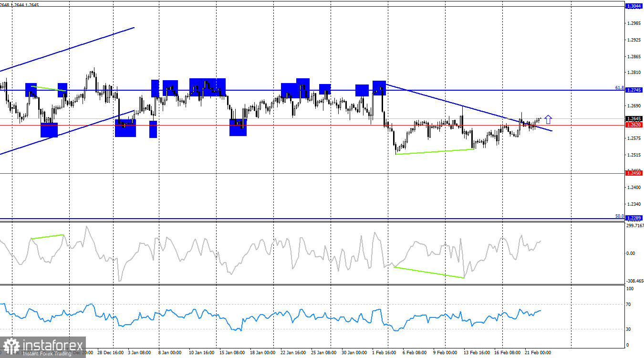The image size is (644, 358).
Task: Click the 16 Feb 08:00 date label
Action: click(506, 353)
